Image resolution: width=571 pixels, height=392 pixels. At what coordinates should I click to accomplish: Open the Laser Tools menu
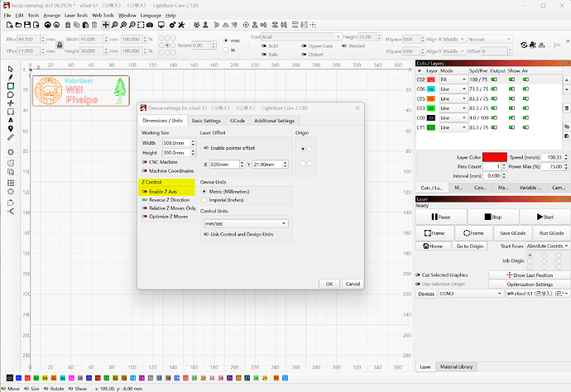[76, 15]
